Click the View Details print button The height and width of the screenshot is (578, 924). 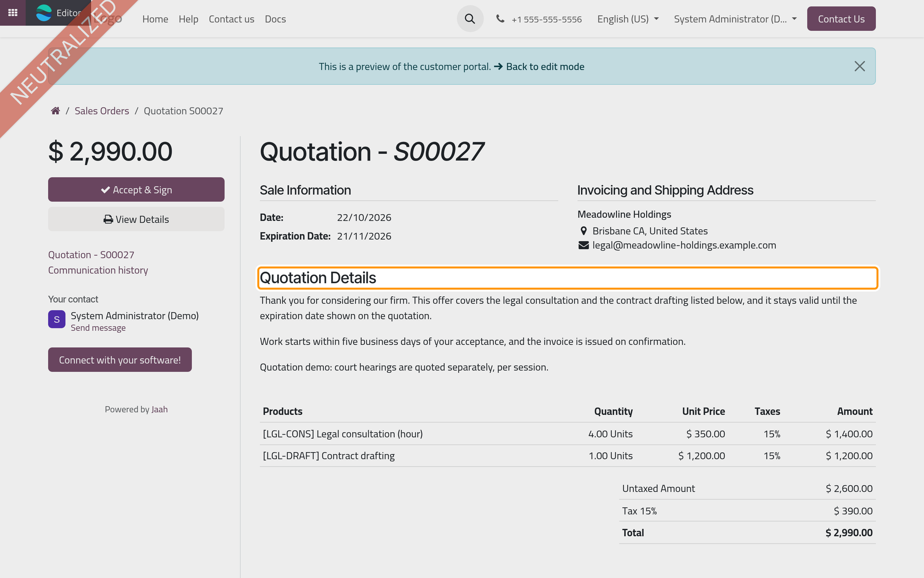coord(136,219)
